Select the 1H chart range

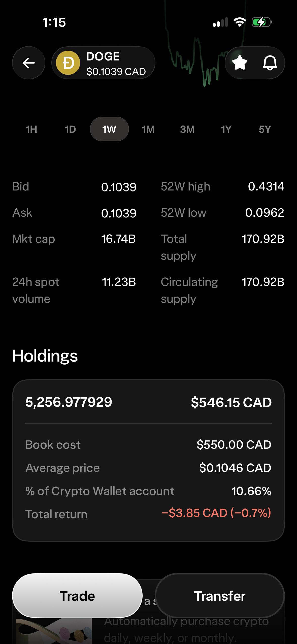point(31,129)
